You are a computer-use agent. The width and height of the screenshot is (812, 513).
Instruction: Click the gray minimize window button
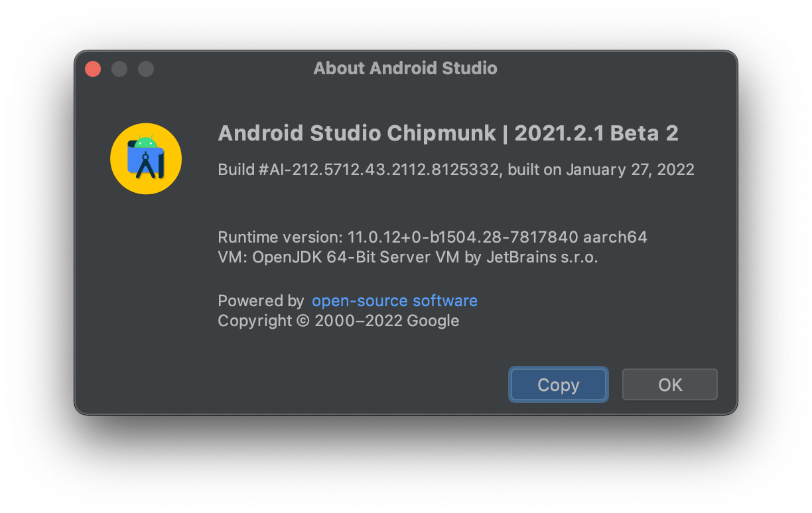[119, 69]
